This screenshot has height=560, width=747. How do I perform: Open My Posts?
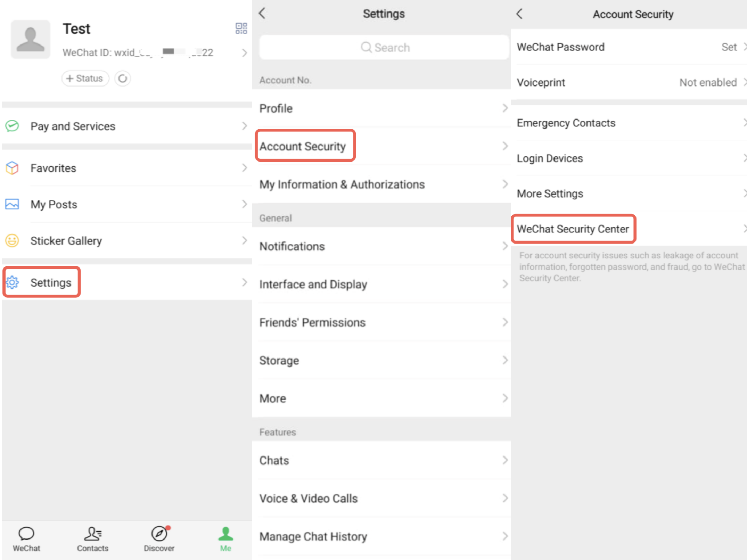point(127,204)
